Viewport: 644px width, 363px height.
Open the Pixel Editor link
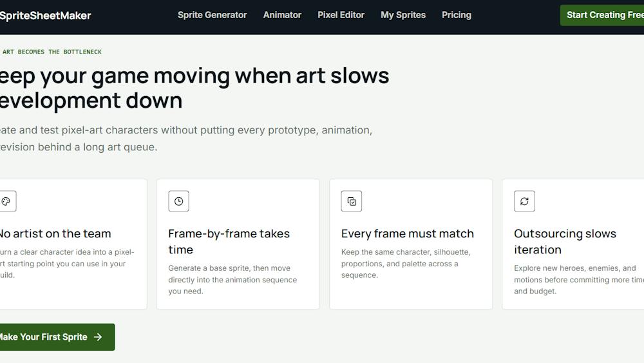(341, 15)
